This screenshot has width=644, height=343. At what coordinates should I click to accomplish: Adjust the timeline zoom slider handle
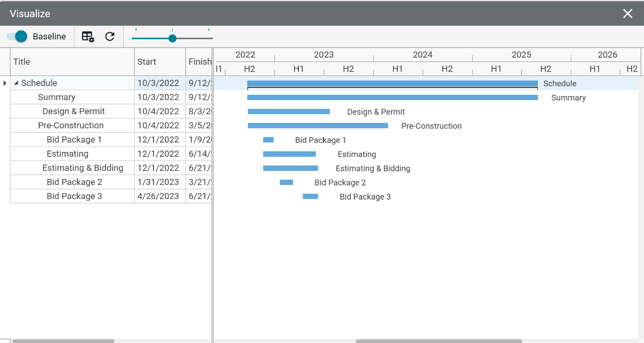(172, 39)
